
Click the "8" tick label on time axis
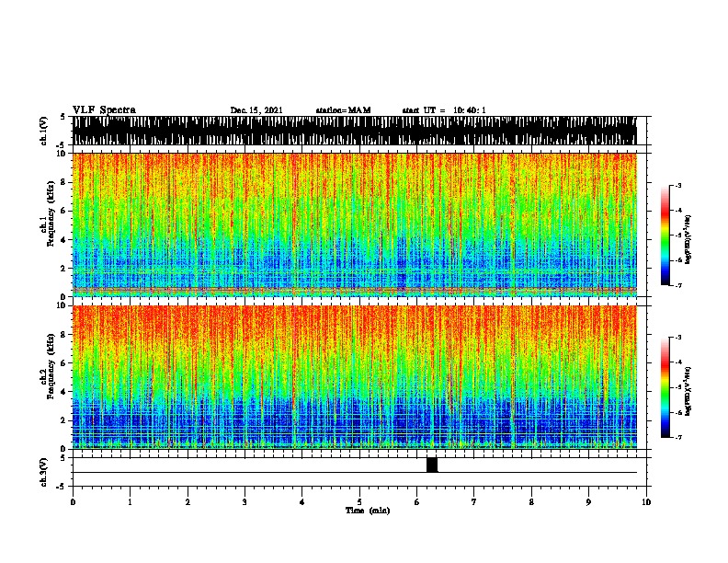coord(531,502)
